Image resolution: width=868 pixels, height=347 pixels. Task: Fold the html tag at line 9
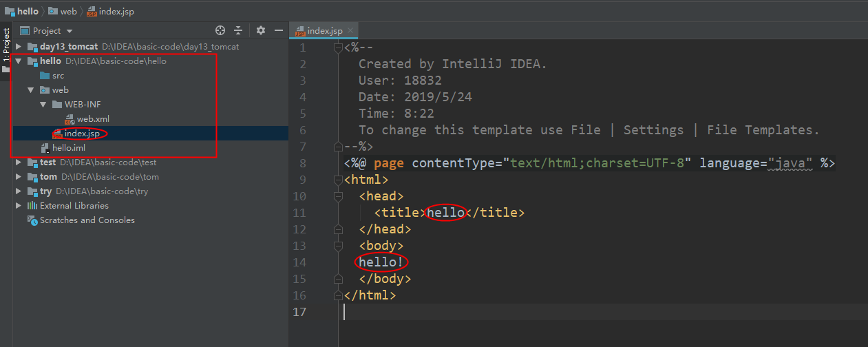338,180
